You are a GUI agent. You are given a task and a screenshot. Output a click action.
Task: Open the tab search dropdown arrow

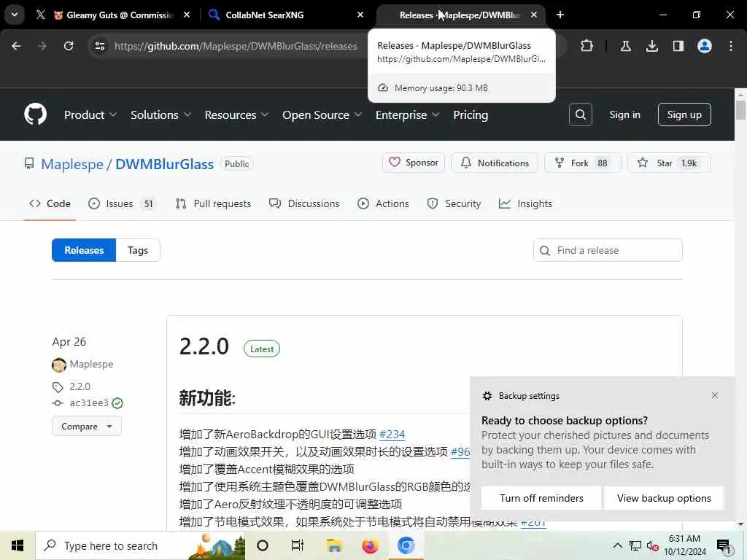coord(15,15)
